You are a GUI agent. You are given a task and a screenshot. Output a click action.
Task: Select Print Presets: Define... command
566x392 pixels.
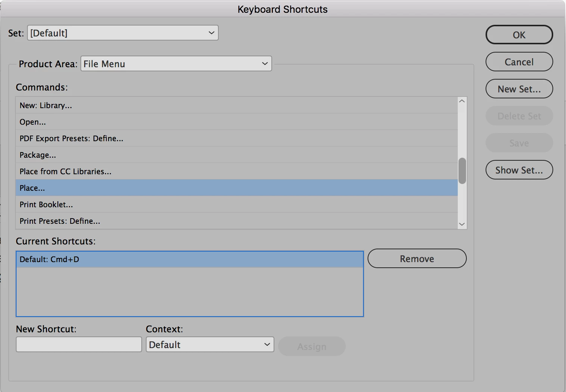coord(236,221)
